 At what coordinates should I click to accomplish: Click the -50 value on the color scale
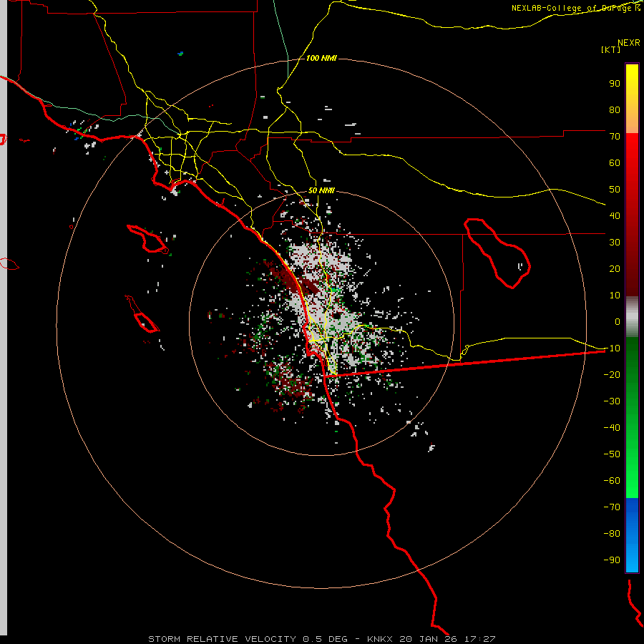click(612, 454)
